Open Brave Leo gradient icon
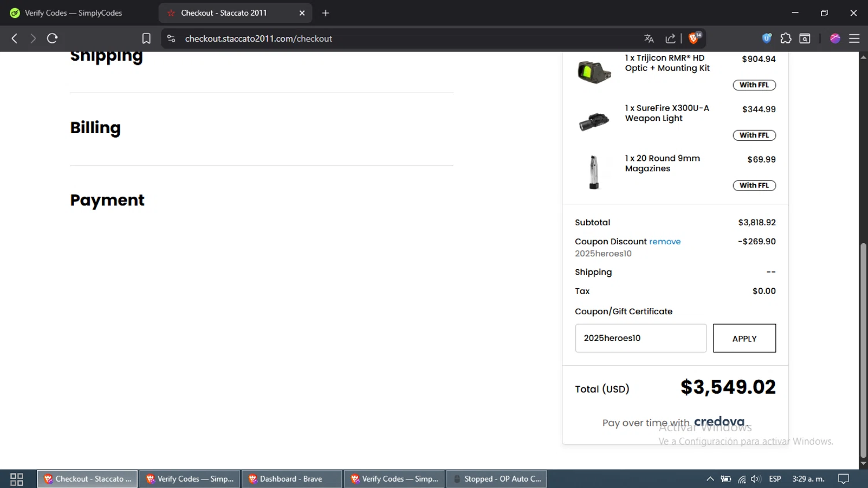868x488 pixels. click(835, 38)
